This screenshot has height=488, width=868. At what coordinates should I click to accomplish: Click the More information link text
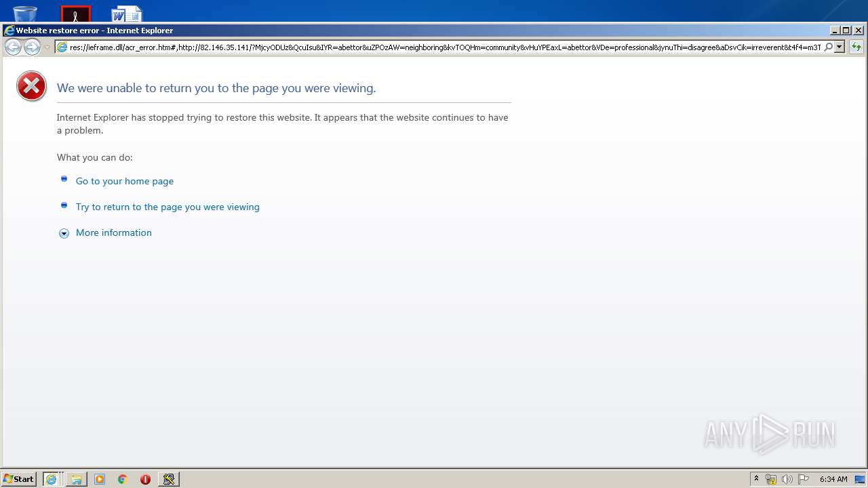(x=114, y=232)
